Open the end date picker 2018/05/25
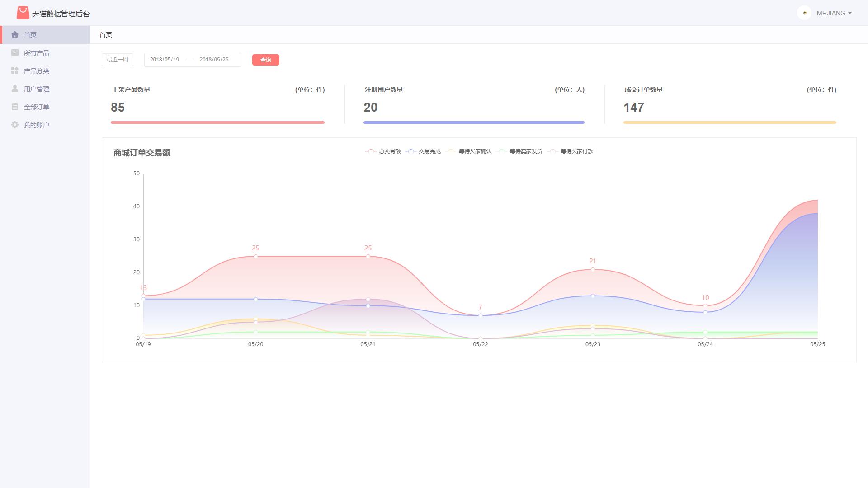This screenshot has height=488, width=868. tap(214, 59)
